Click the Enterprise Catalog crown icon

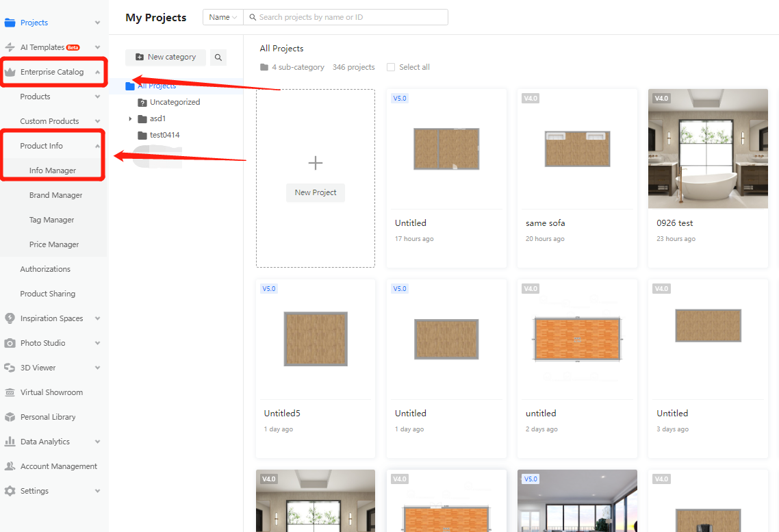pos(10,72)
